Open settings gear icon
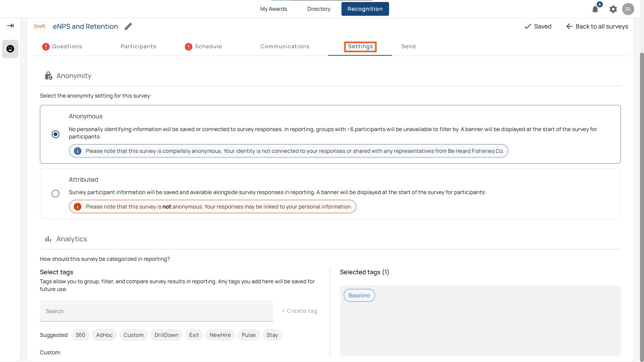 613,9
